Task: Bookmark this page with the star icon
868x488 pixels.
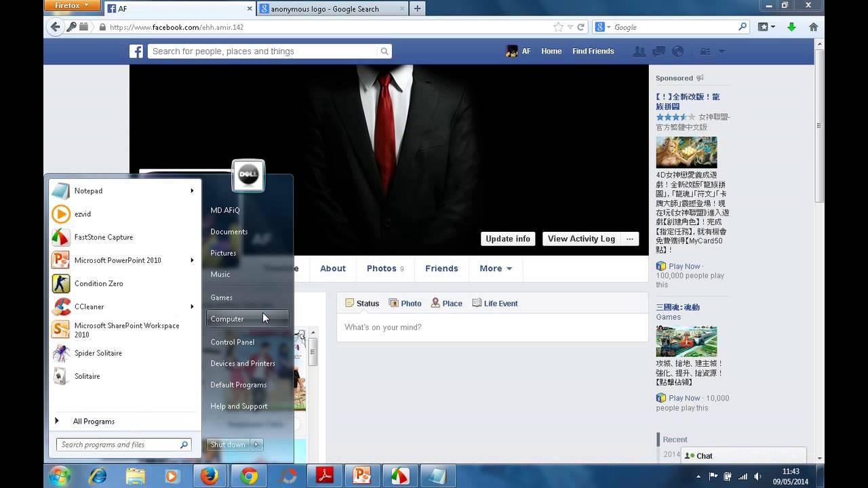Action: tap(558, 27)
